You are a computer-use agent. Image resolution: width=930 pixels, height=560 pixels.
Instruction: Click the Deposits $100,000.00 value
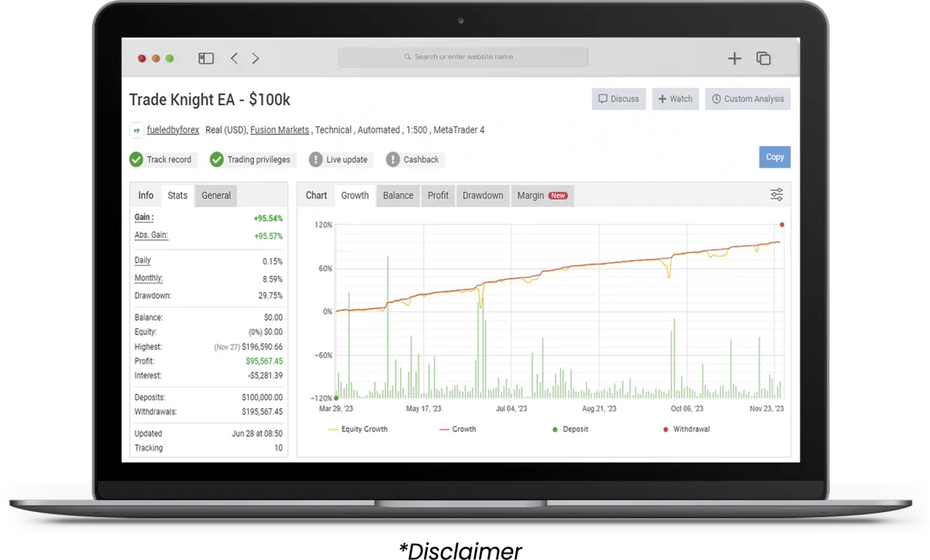[262, 397]
